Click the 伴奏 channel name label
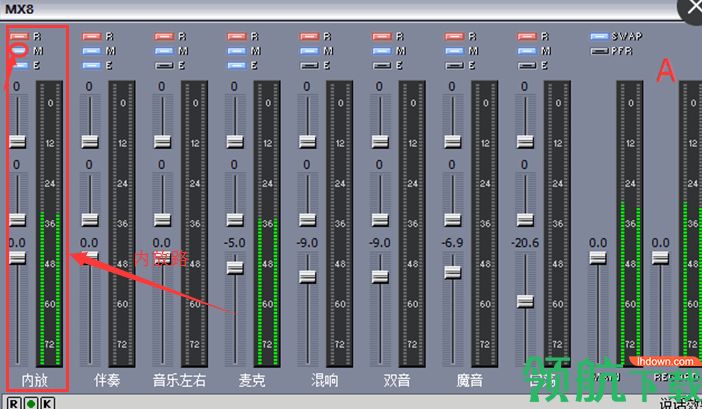Viewport: 702px width, 409px height. pyautogui.click(x=107, y=380)
